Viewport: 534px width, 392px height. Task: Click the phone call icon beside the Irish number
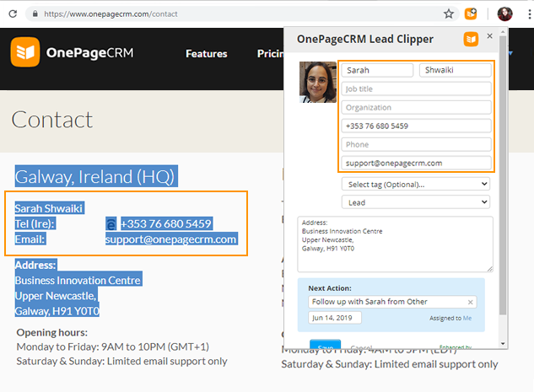pos(111,224)
